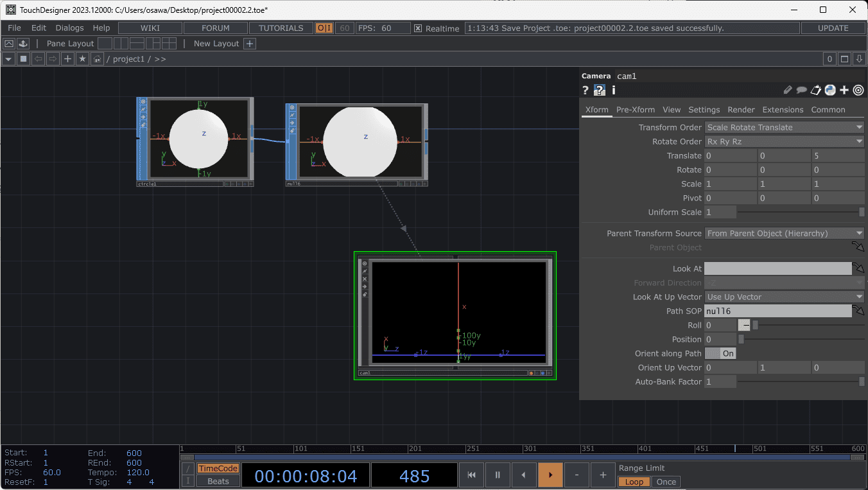Click the Python language icon
The width and height of the screenshot is (868, 490).
coord(830,91)
